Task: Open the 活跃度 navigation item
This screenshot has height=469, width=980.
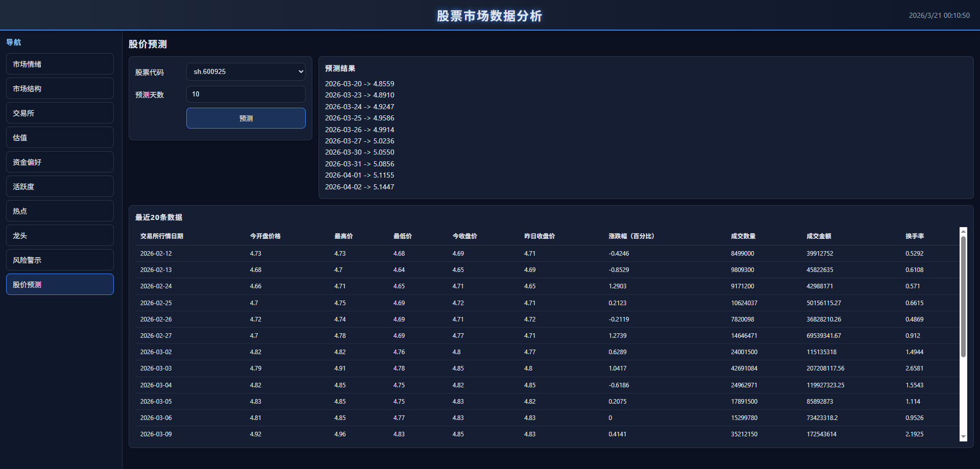Action: point(60,187)
